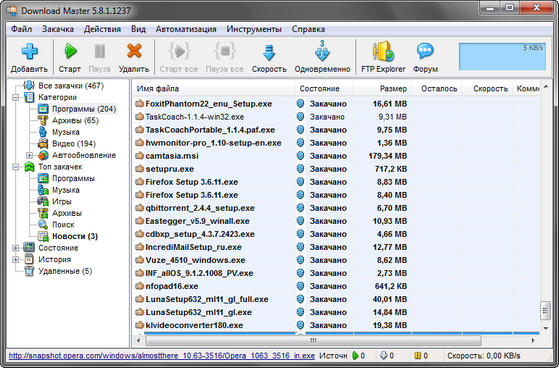This screenshot has width=559, height=368.
Task: Collapse the Категории tree node
Action: (x=16, y=97)
